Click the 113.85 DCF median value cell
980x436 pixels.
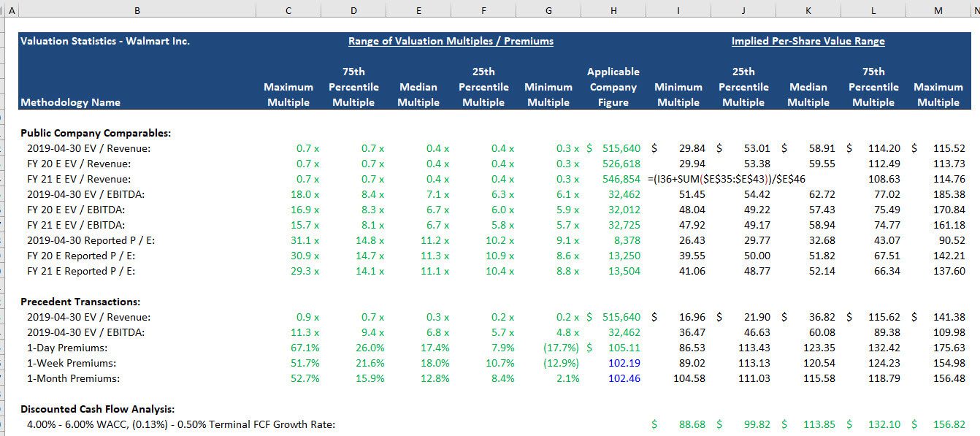[x=819, y=424]
